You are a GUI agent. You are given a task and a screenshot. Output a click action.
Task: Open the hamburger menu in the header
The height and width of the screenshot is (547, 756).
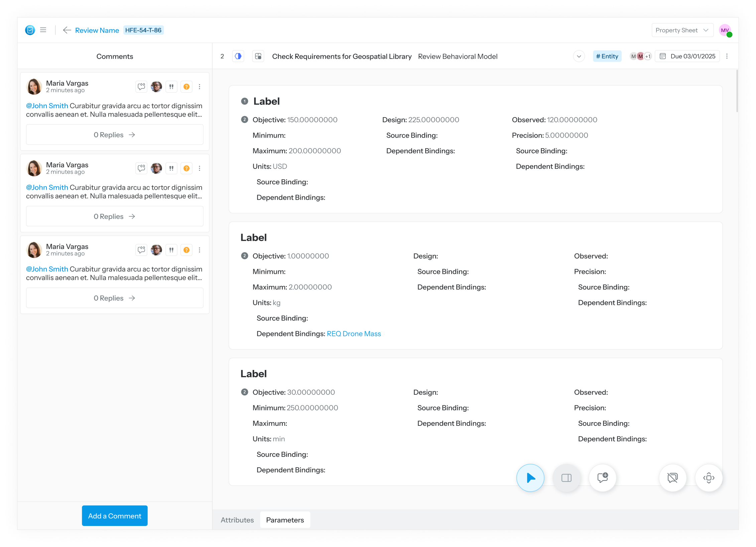(x=43, y=30)
